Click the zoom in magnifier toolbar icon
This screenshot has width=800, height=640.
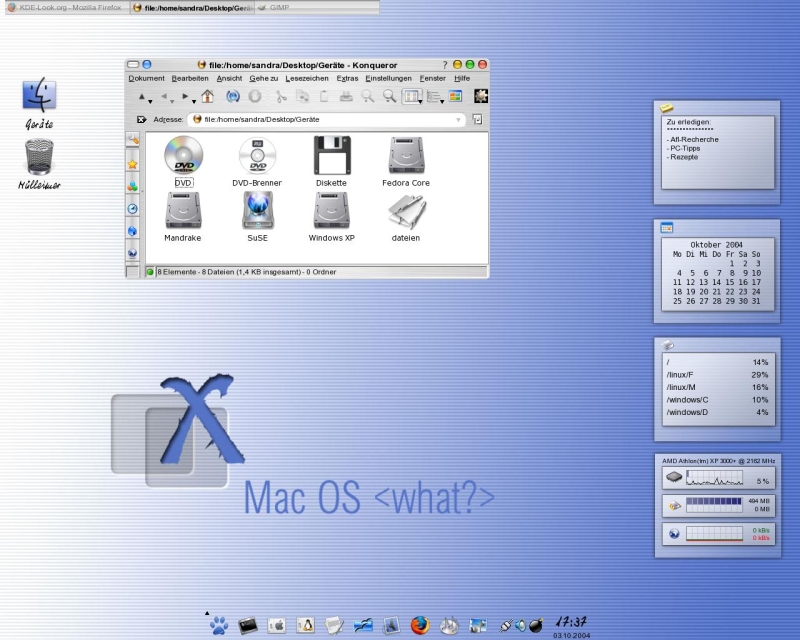click(367, 96)
